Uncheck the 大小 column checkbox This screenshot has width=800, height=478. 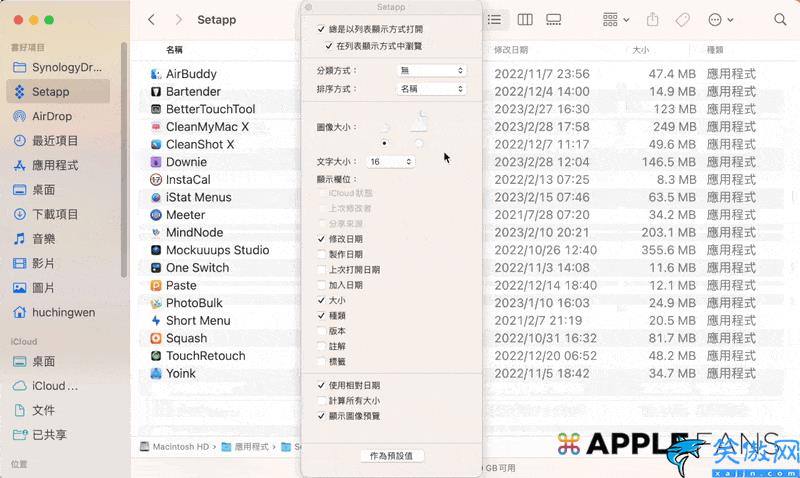click(x=321, y=300)
